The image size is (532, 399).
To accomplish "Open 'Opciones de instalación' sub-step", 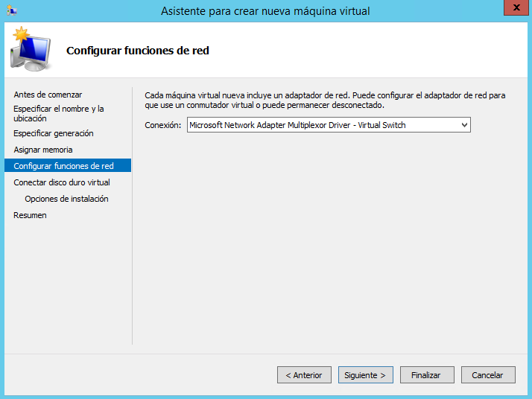I will click(66, 199).
